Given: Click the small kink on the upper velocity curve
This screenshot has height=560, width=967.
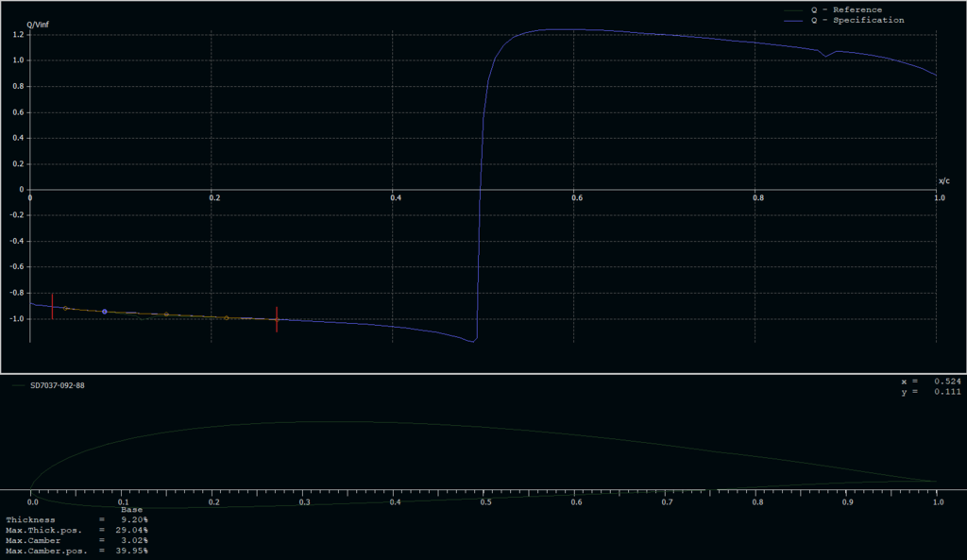Looking at the screenshot, I should click(x=826, y=56).
